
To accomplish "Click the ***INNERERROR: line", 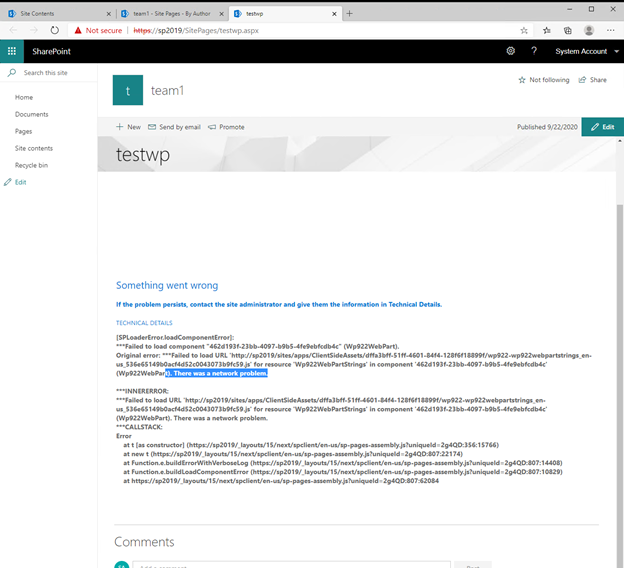I will point(142,391).
